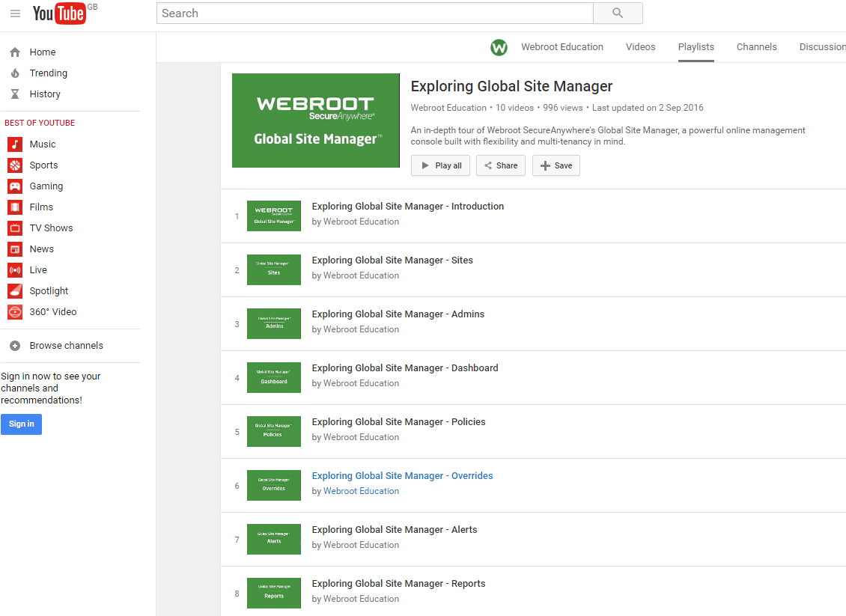Open the hamburger guide menu icon

click(15, 13)
